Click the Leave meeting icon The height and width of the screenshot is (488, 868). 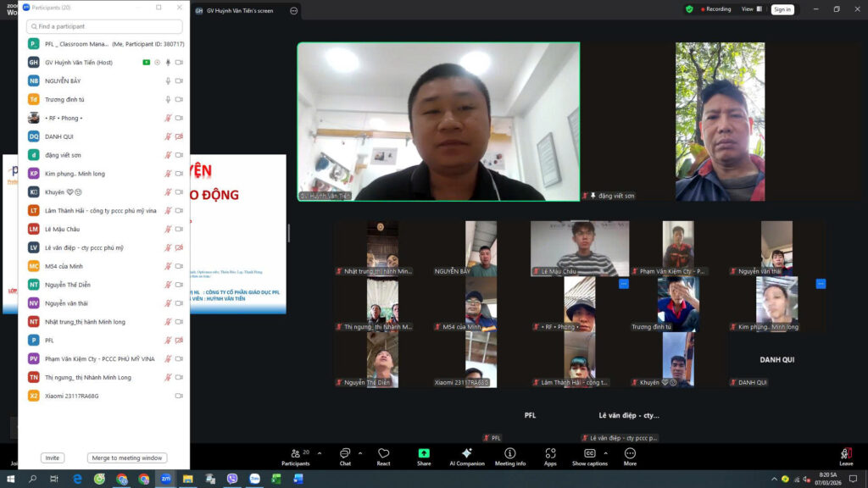click(846, 454)
